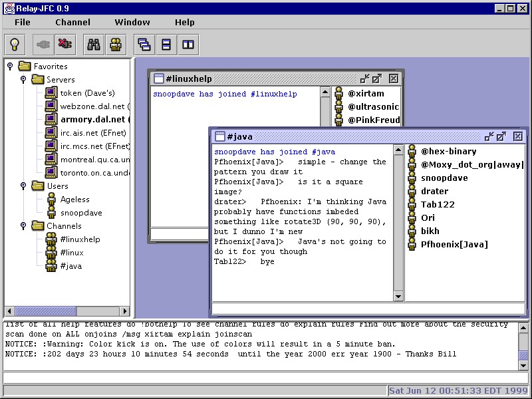Click the disconnect icon with red X
Screen dimensions: 532x399
[65, 45]
